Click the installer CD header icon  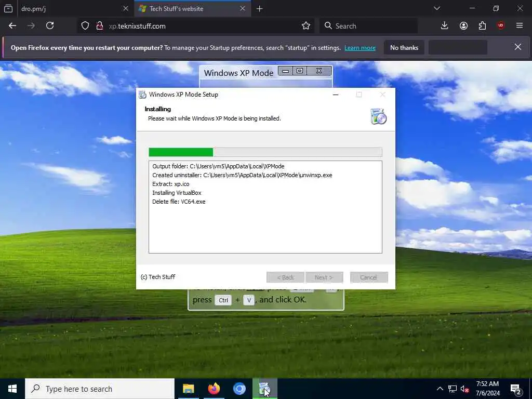coord(378,116)
